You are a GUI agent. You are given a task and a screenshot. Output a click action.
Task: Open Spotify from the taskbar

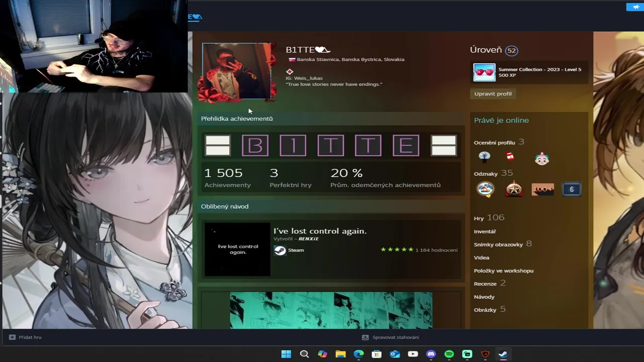pos(449,354)
